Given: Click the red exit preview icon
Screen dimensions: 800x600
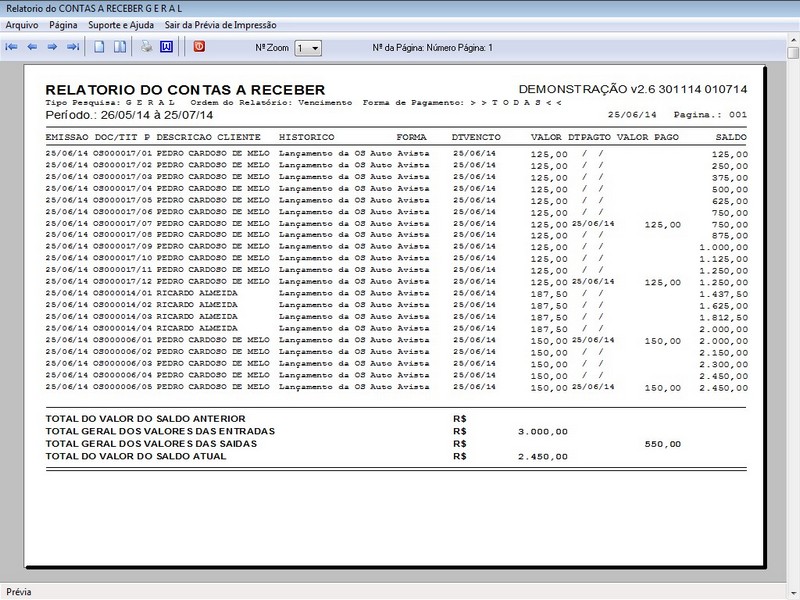Looking at the screenshot, I should [x=198, y=47].
